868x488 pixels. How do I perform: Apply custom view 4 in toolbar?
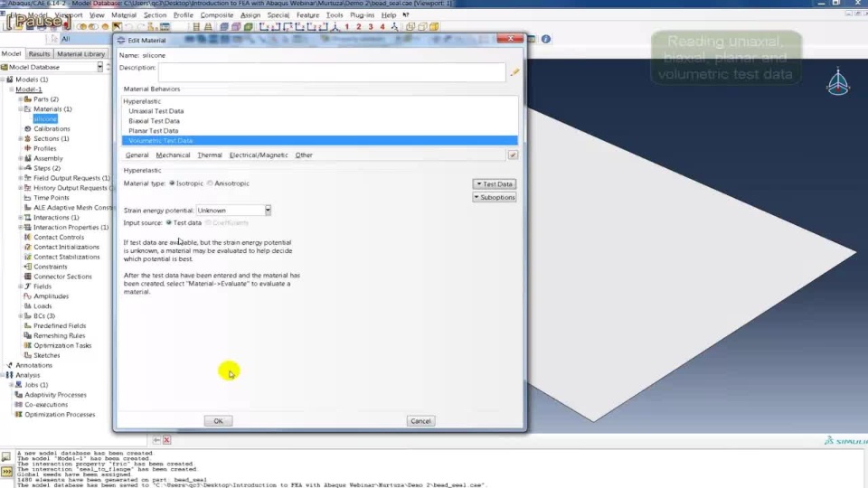coord(382,26)
